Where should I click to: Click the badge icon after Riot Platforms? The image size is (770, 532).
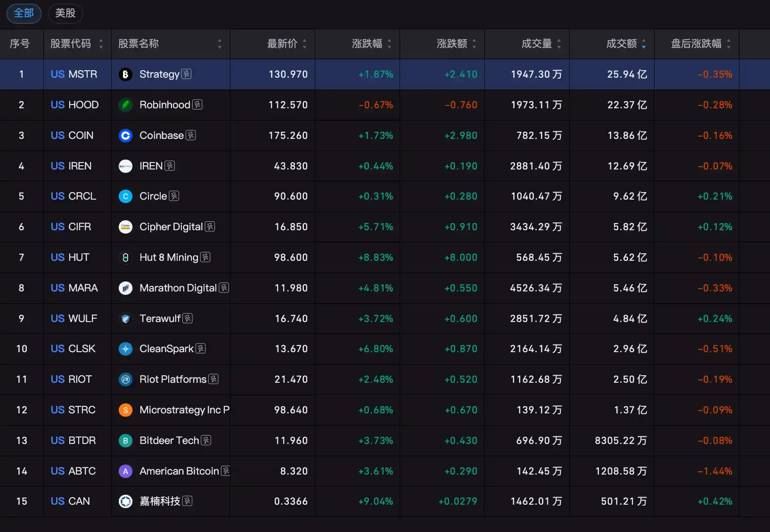[x=213, y=379]
